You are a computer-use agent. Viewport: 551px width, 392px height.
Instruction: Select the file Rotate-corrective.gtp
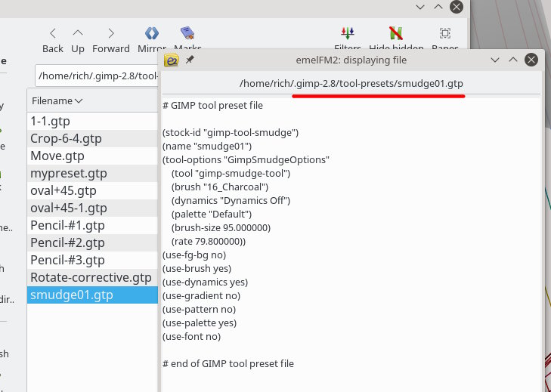(92, 277)
